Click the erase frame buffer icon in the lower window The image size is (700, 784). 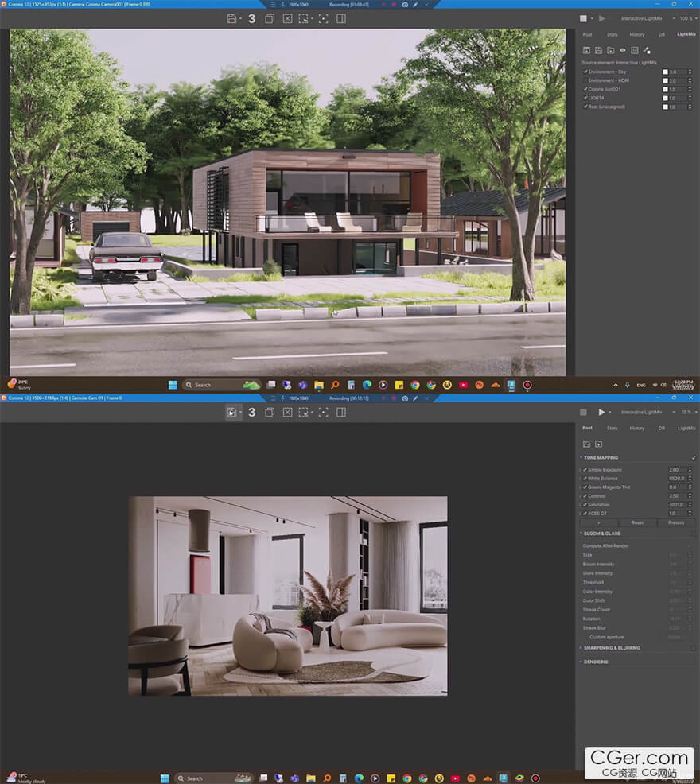(288, 413)
